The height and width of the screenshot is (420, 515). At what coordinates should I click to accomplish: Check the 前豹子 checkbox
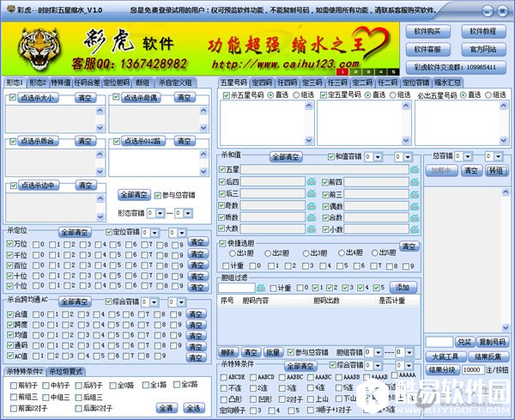click(14, 385)
